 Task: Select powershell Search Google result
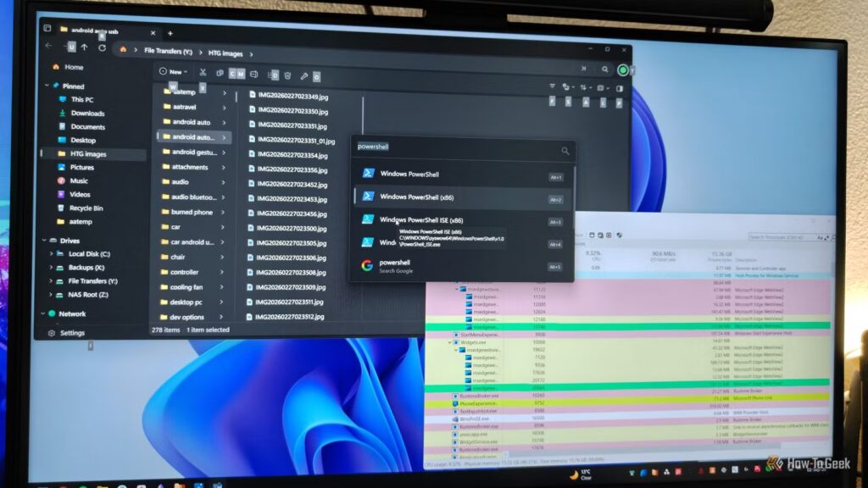[x=463, y=266]
